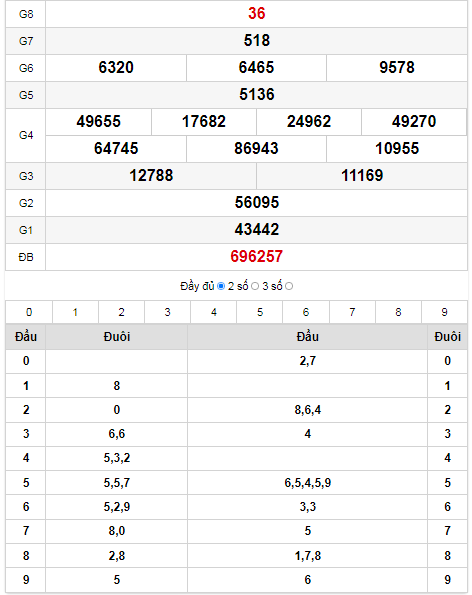Choose digit 9 in the number filter row

pyautogui.click(x=444, y=312)
